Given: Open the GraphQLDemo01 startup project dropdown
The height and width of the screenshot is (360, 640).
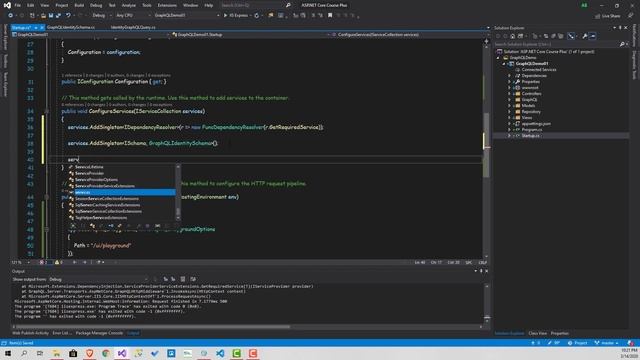Looking at the screenshot, I should (187, 16).
